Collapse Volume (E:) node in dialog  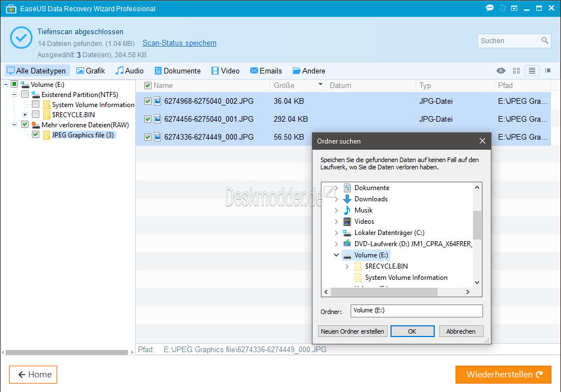(x=336, y=255)
